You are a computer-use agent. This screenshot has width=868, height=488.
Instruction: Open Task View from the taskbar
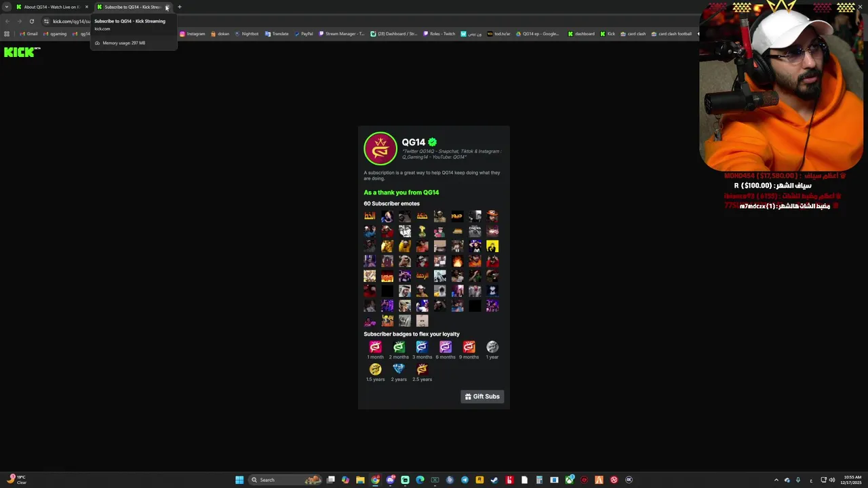[x=331, y=480]
